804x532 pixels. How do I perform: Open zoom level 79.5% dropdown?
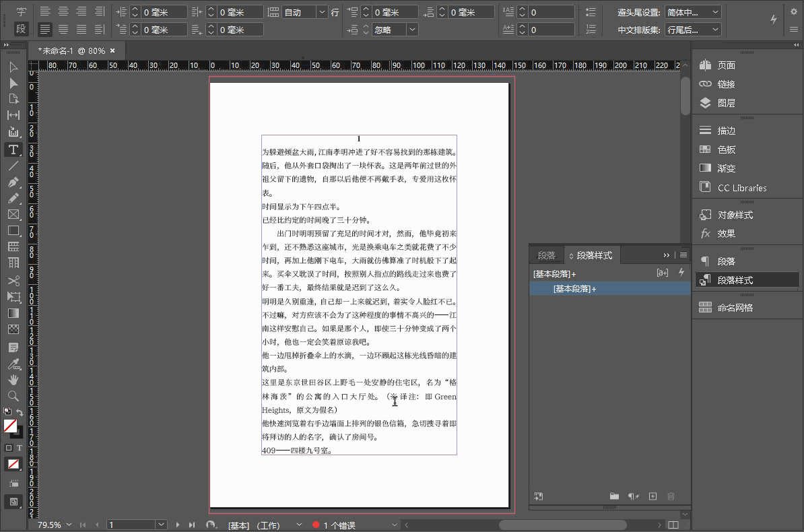(69, 525)
